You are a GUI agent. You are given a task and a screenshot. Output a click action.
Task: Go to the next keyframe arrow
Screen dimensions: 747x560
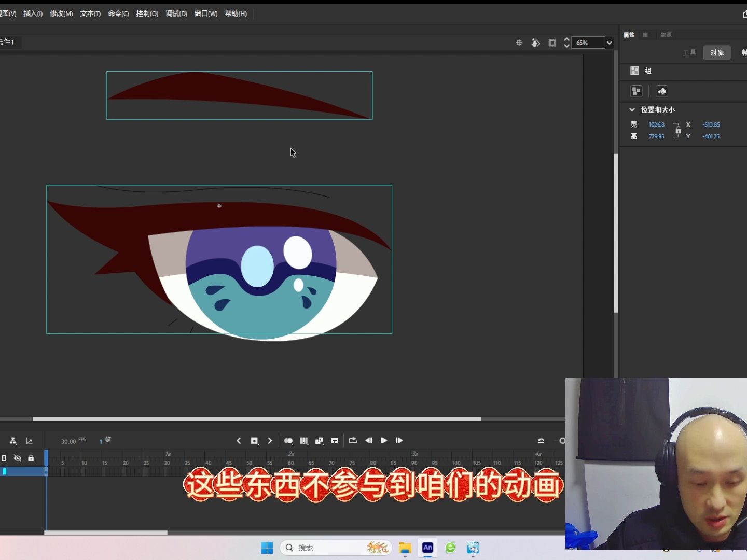pos(270,441)
